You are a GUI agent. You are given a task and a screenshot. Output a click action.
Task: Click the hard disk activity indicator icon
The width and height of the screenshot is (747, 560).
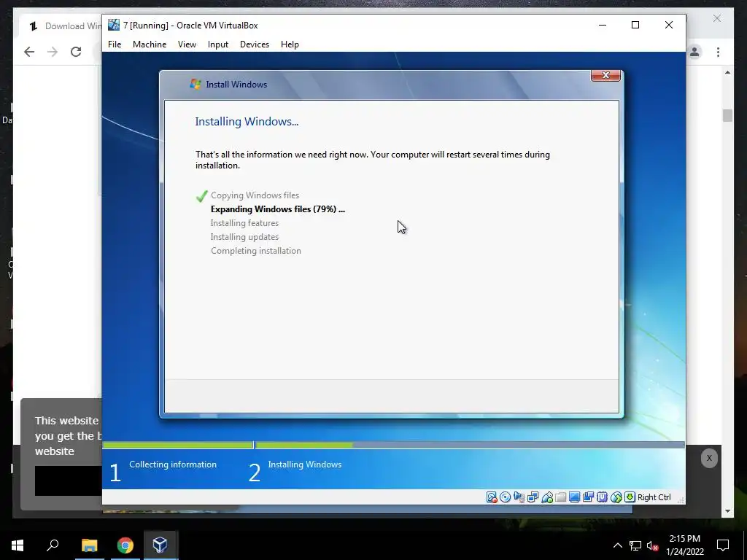click(492, 497)
